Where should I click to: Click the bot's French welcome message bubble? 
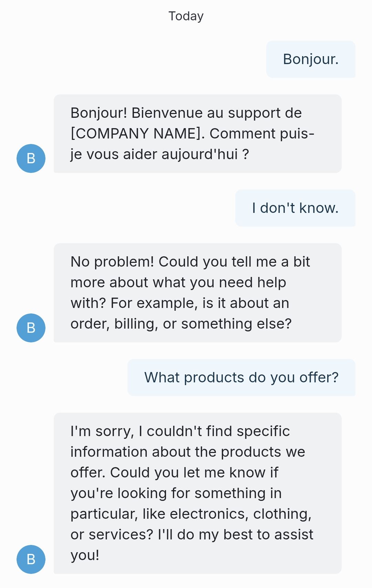click(197, 134)
